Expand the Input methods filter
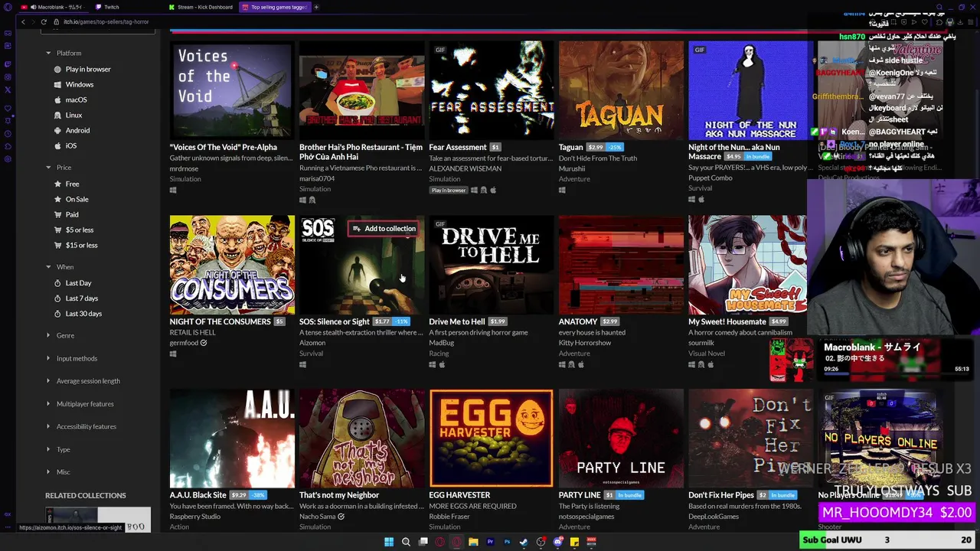This screenshot has width=980, height=551. (x=72, y=358)
